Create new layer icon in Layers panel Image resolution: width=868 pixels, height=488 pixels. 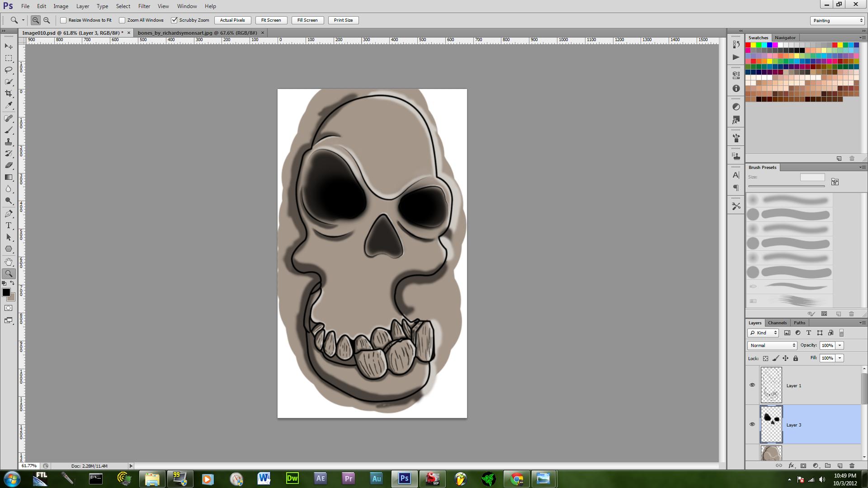point(840,465)
